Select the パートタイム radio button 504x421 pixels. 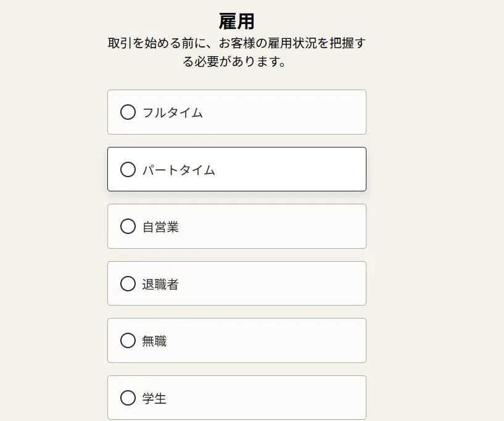[x=128, y=169]
